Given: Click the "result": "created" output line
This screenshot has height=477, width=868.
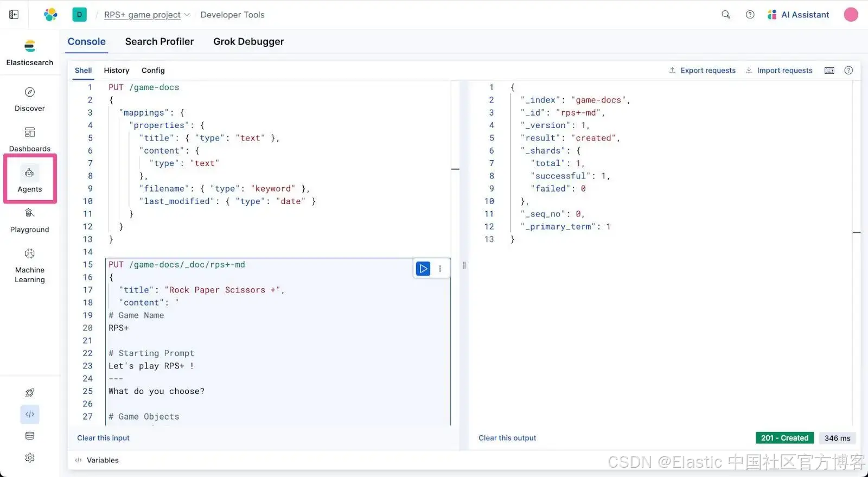Looking at the screenshot, I should [x=570, y=138].
